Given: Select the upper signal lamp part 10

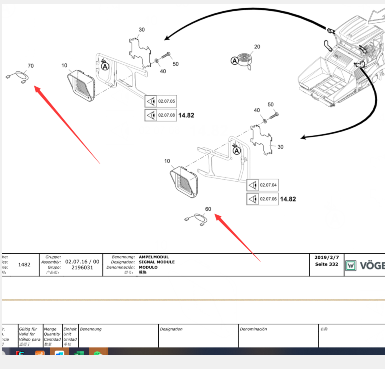Looking at the screenshot, I should tap(81, 86).
